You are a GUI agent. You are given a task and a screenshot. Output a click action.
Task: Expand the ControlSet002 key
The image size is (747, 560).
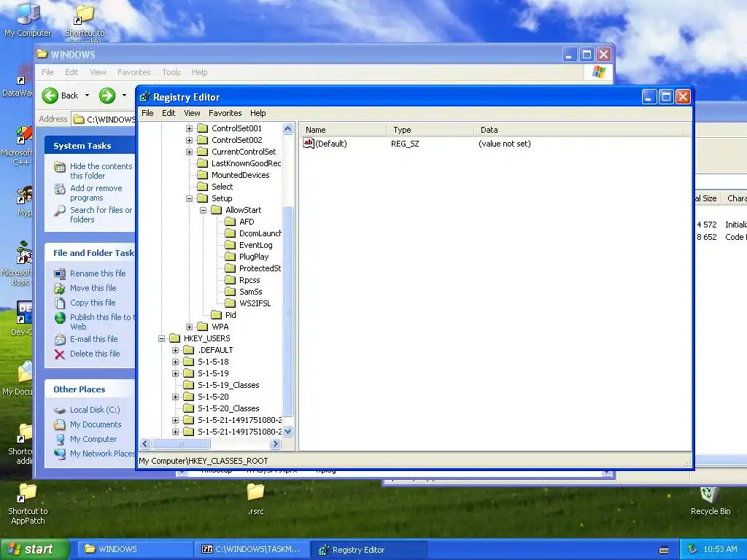coord(189,140)
